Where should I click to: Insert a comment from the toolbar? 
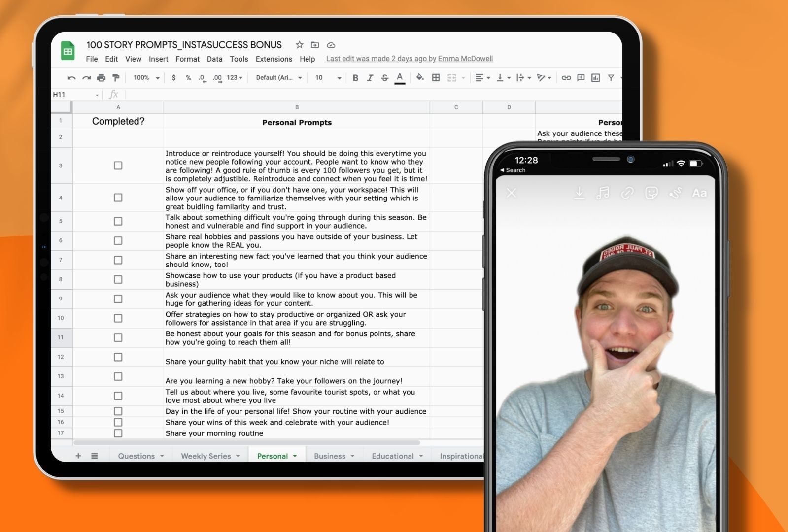(581, 78)
